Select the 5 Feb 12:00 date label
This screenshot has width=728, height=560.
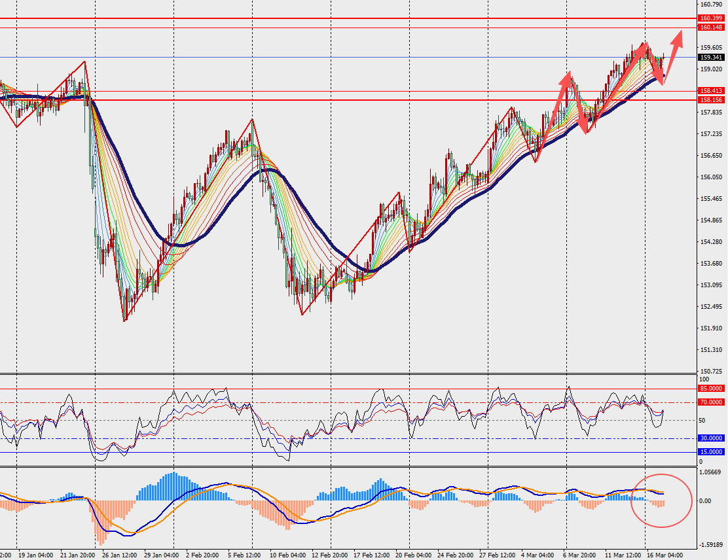(246, 555)
